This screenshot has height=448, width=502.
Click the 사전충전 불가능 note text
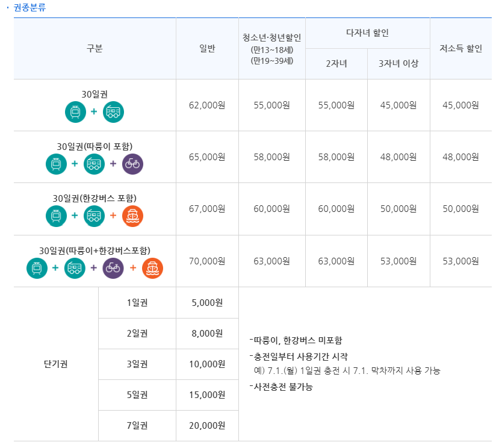point(281,387)
